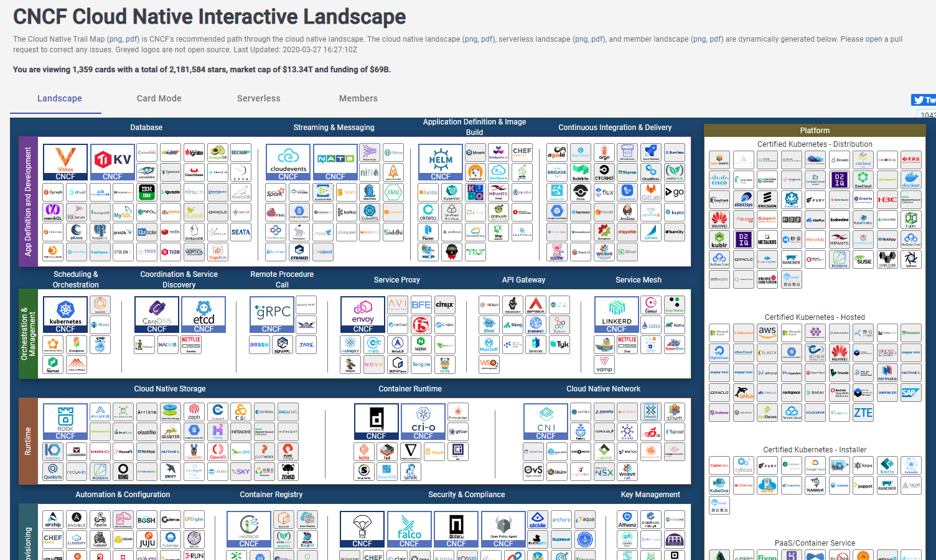936x560 pixels.
Task: Click the Chef logo in Application Definition
Action: click(522, 152)
